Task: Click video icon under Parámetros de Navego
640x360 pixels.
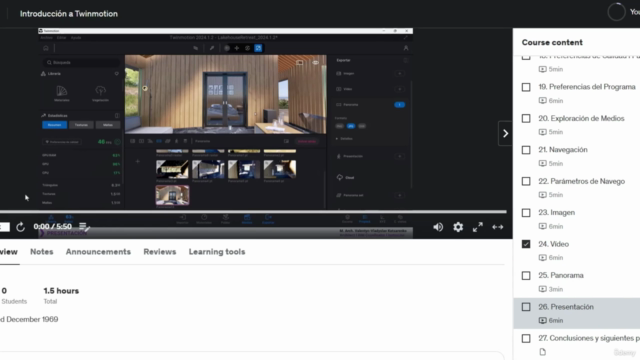Action: [x=542, y=195]
